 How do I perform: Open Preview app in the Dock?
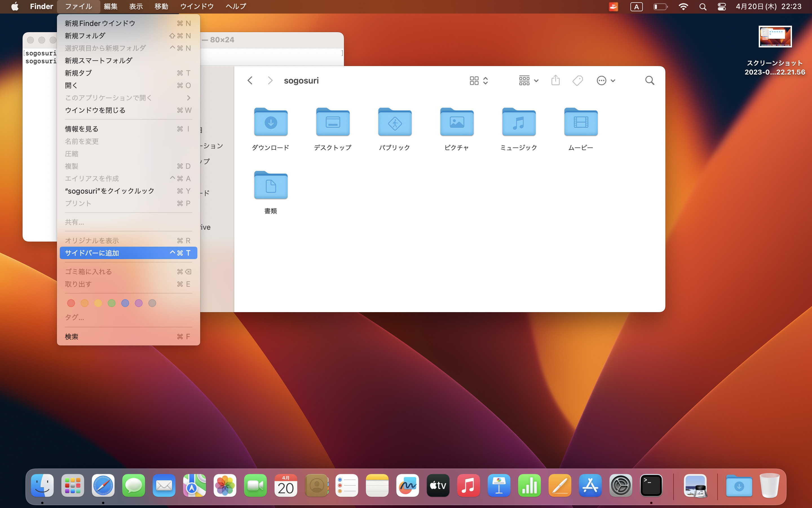[x=695, y=485]
